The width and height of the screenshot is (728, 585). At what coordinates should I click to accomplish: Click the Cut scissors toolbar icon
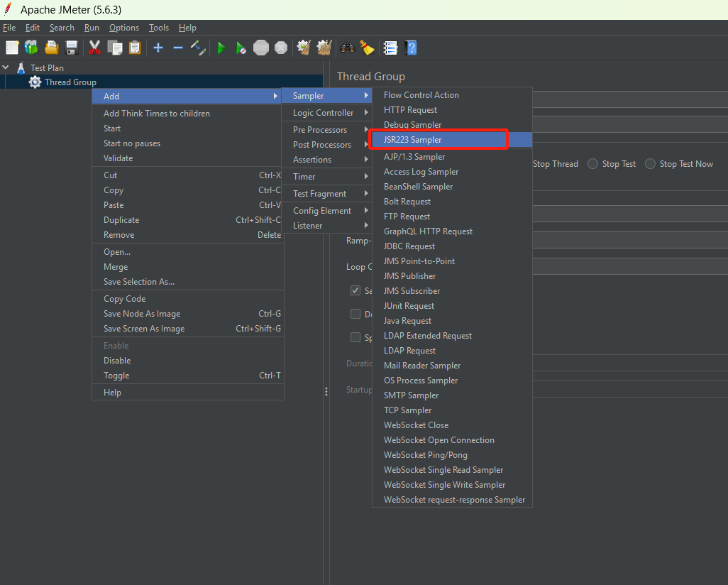(x=94, y=48)
